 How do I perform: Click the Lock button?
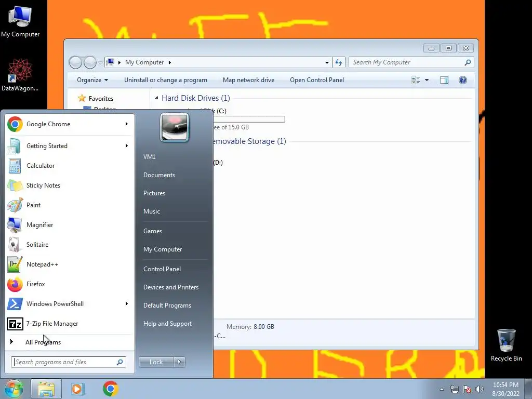click(156, 362)
